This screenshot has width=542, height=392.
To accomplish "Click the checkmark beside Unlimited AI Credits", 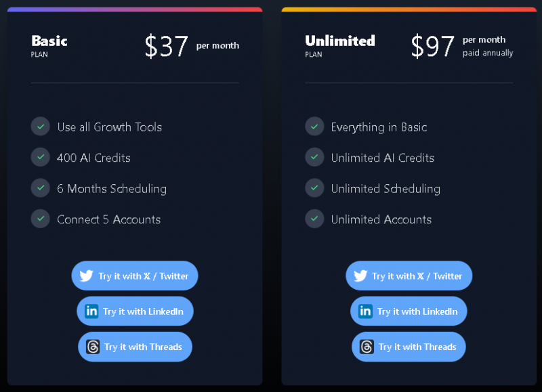I will coord(314,157).
